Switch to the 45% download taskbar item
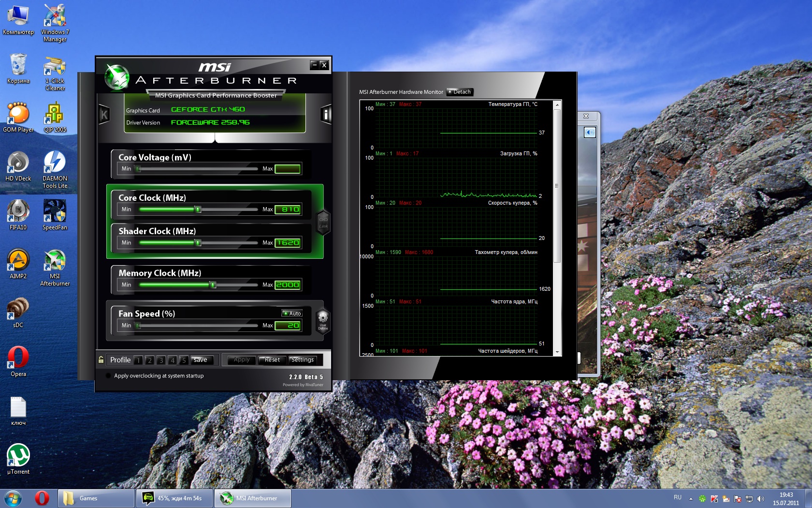The width and height of the screenshot is (812, 508). [x=174, y=498]
